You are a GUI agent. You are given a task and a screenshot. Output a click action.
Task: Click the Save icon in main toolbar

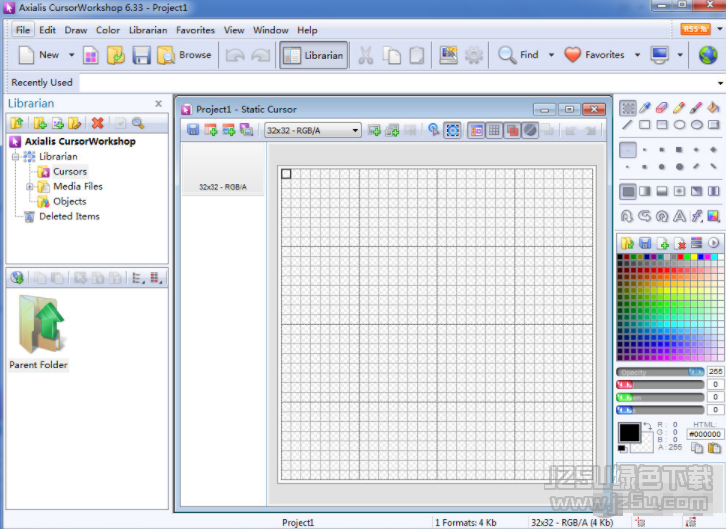pyautogui.click(x=141, y=55)
